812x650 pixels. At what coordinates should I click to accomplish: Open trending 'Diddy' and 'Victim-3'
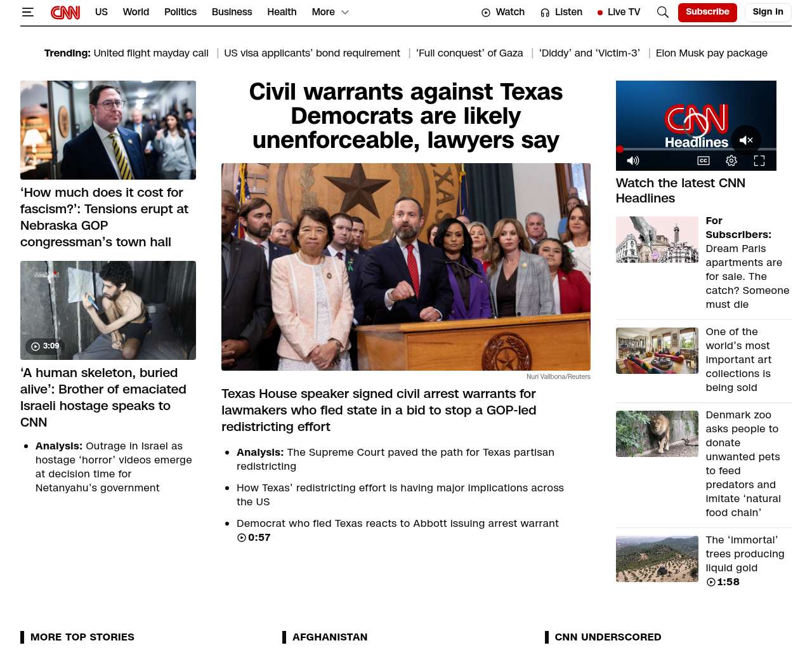[x=589, y=53]
